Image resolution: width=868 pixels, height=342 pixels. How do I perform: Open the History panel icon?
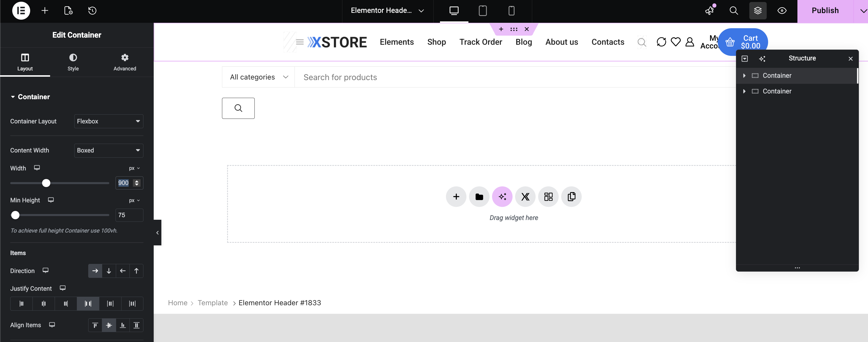(x=92, y=11)
